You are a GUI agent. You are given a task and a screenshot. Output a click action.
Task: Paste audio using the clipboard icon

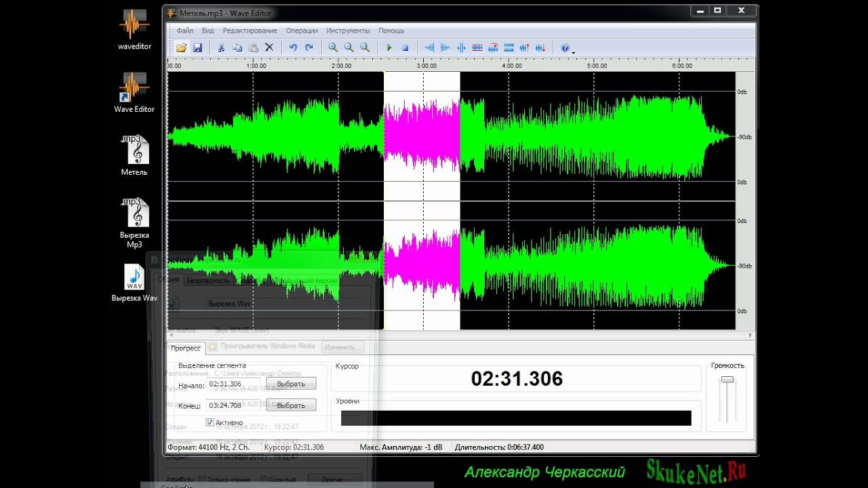[253, 47]
